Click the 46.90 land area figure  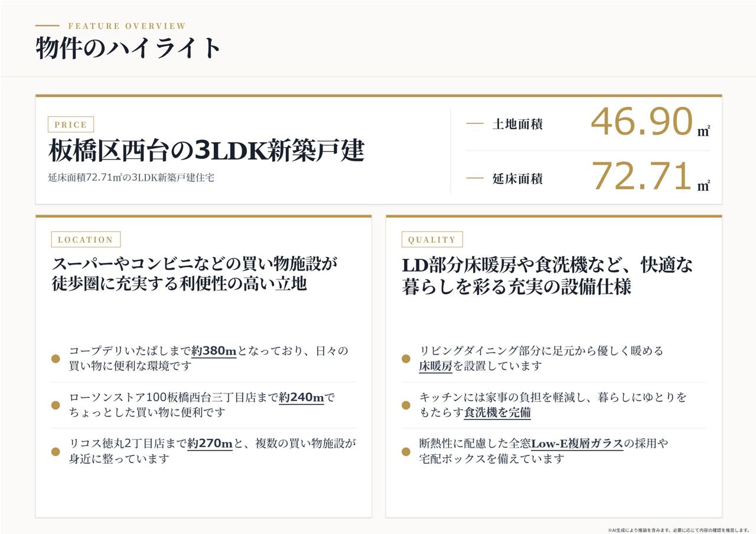[x=641, y=122]
